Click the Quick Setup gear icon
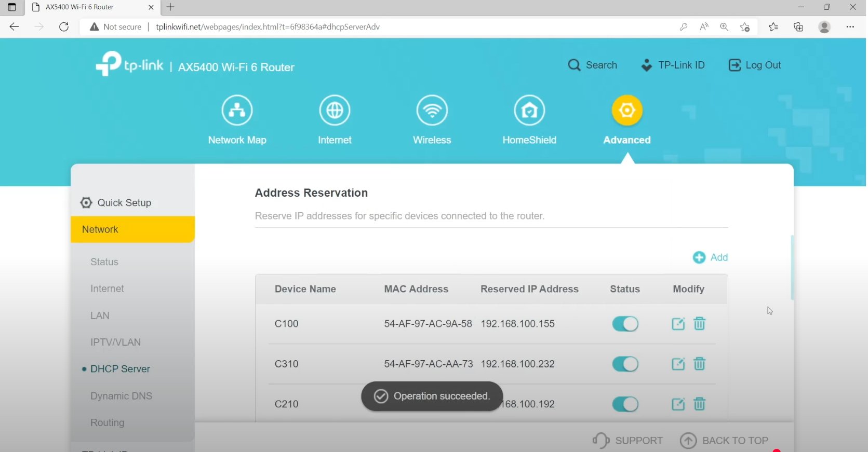The width and height of the screenshot is (868, 452). coord(86,203)
